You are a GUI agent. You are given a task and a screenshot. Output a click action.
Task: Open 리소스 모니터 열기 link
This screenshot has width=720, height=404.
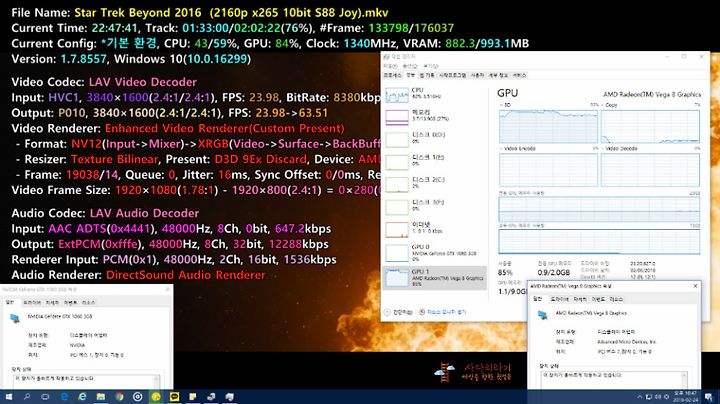(x=443, y=312)
